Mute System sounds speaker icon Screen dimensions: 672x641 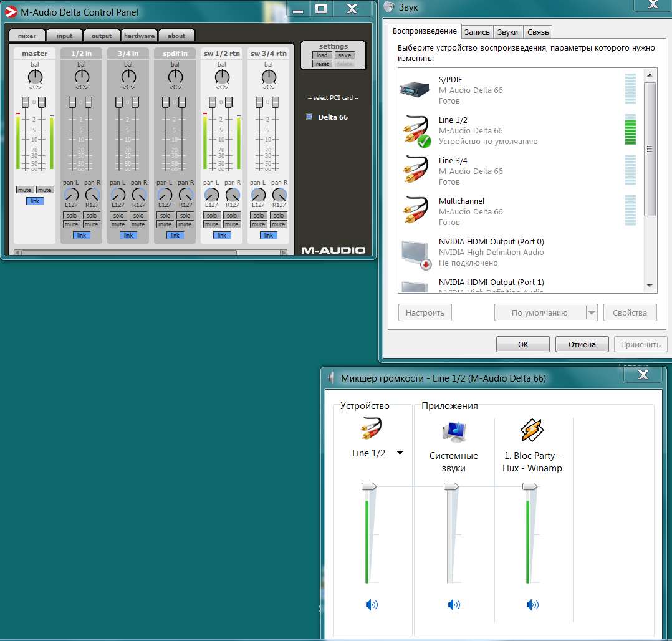click(x=454, y=604)
